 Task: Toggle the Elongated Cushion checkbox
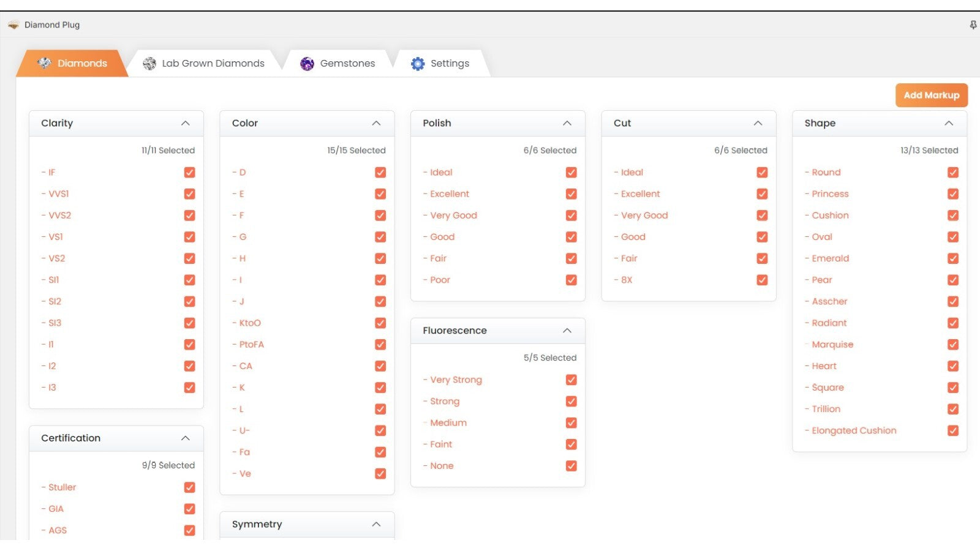pos(953,431)
